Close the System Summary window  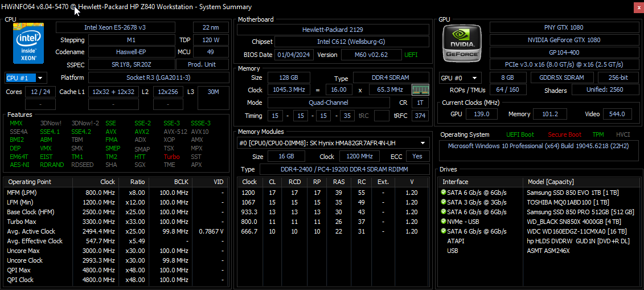coord(636,7)
